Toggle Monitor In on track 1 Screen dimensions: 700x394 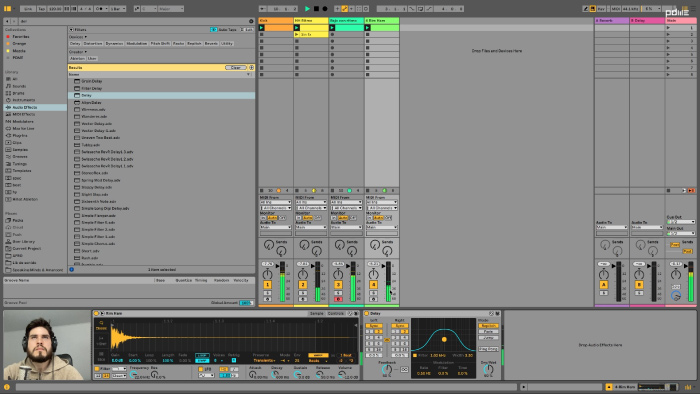263,218
